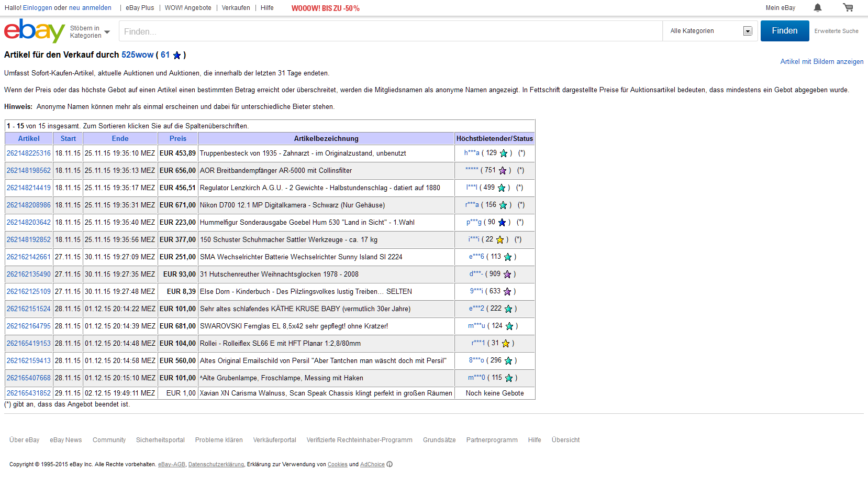Open item 262148214419
Screen dimensions: 868x494
click(x=29, y=188)
